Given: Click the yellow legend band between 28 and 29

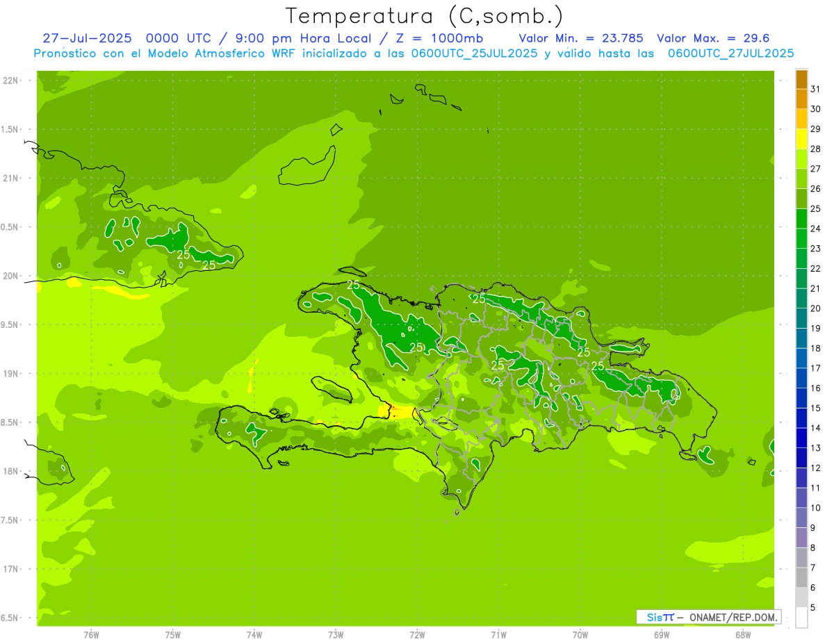Looking at the screenshot, I should pos(801,140).
